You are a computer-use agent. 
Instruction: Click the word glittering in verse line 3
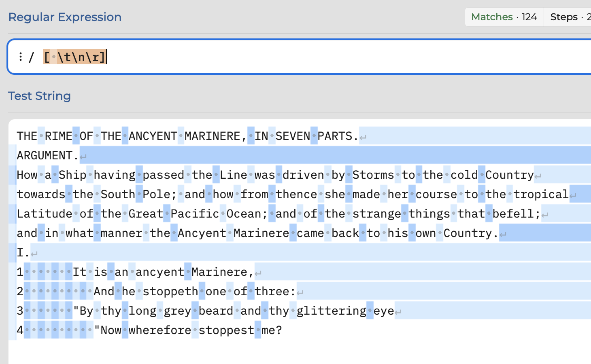[x=332, y=311]
